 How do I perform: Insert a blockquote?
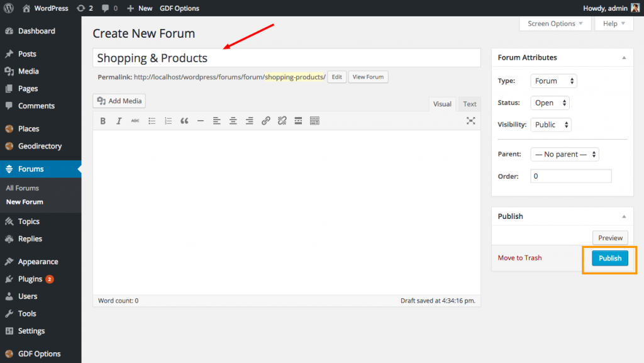(x=184, y=121)
